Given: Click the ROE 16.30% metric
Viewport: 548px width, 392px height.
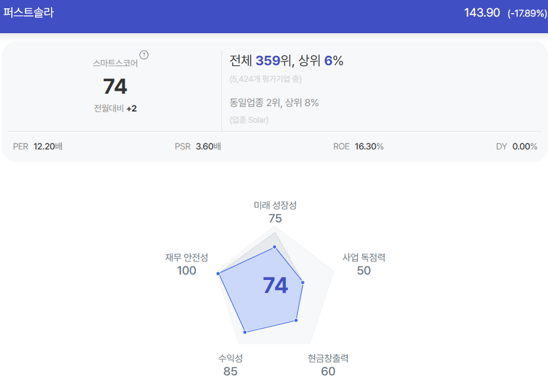Looking at the screenshot, I should coord(358,146).
